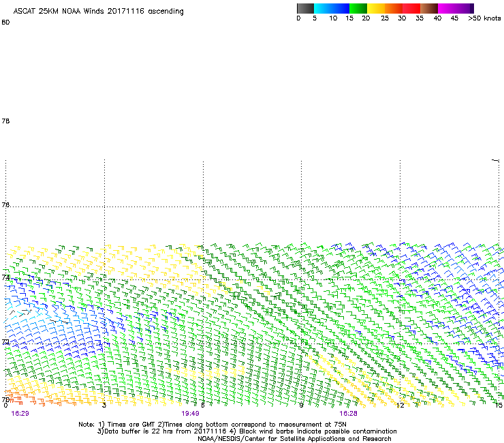Click the legend scale value 10
Viewport: 504px width, 443px height.
point(333,18)
